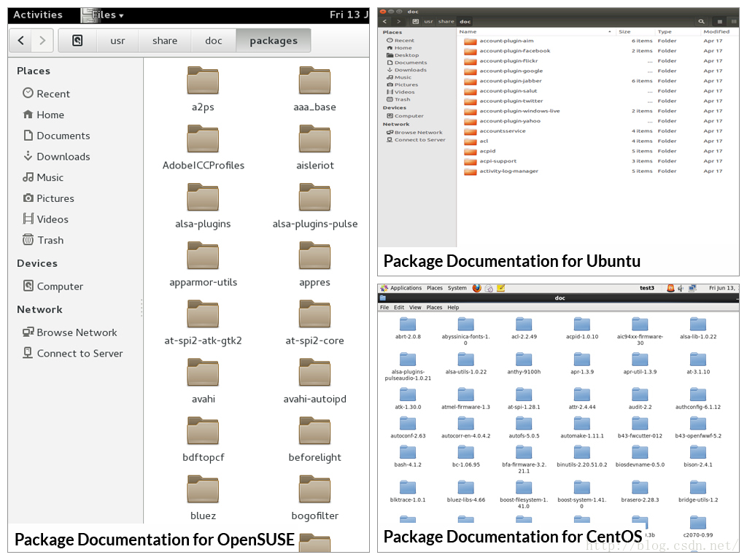Screen dimensions: 747x560
Task: Select Desktop in Ubuntu sidebar
Action: (403, 55)
